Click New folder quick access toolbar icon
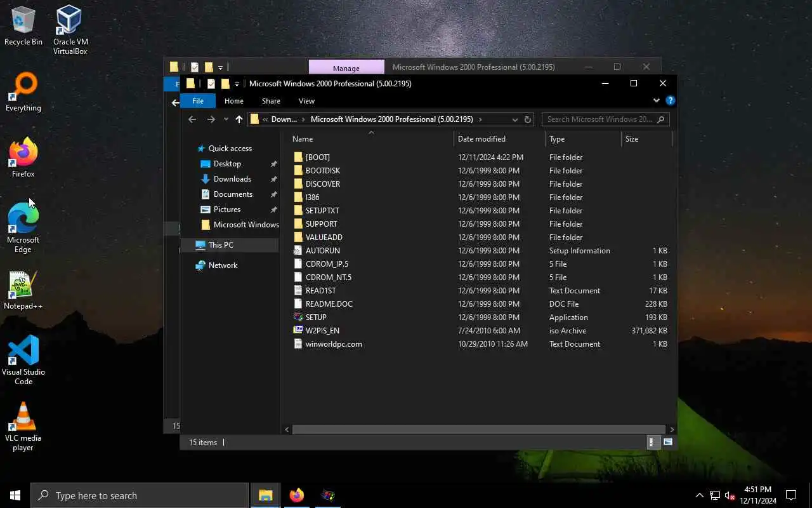Screen dimensions: 812x508 coord(225,84)
